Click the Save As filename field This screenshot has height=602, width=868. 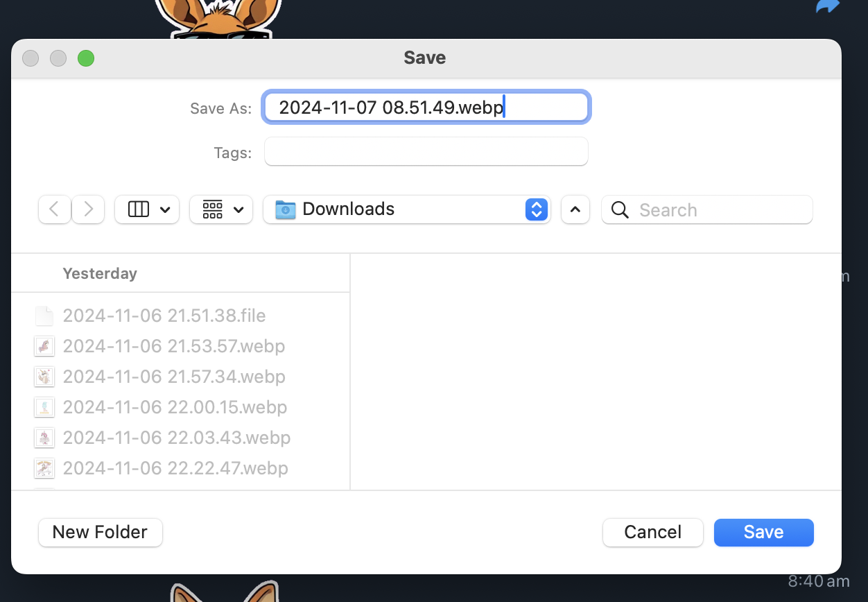[426, 108]
